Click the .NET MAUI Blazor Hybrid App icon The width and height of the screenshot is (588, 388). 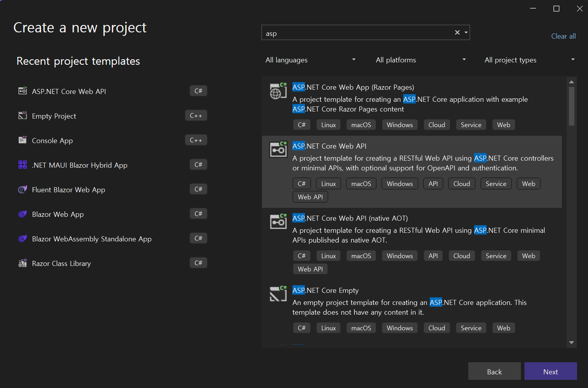23,165
